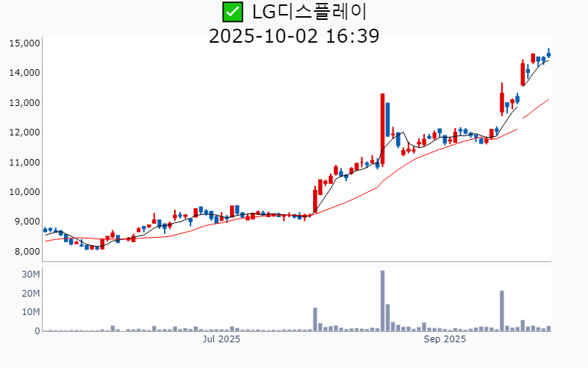Click the 2025-10-02 16:39 timestamp text
Image resolution: width=588 pixels, height=368 pixels.
[x=294, y=35]
